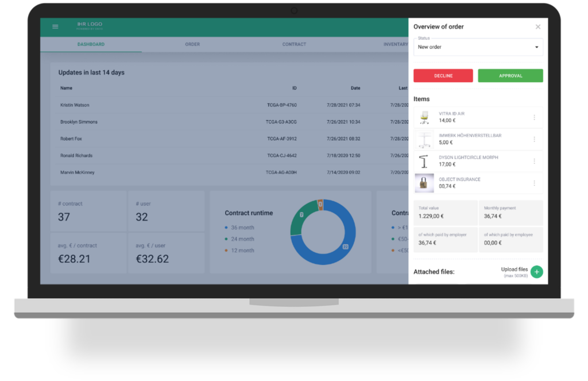Screen dimensions: 588x381
Task: Click the Date column header
Action: pyautogui.click(x=355, y=88)
